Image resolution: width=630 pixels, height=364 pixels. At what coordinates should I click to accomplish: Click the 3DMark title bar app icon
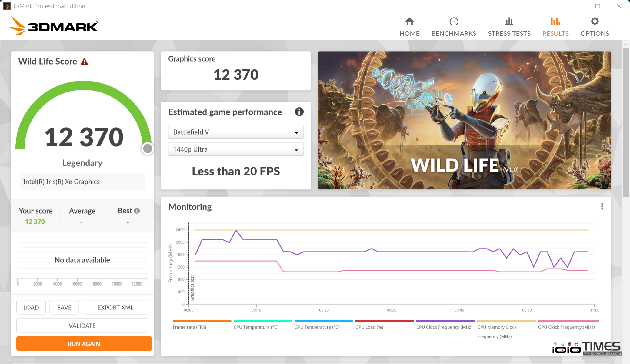7,6
